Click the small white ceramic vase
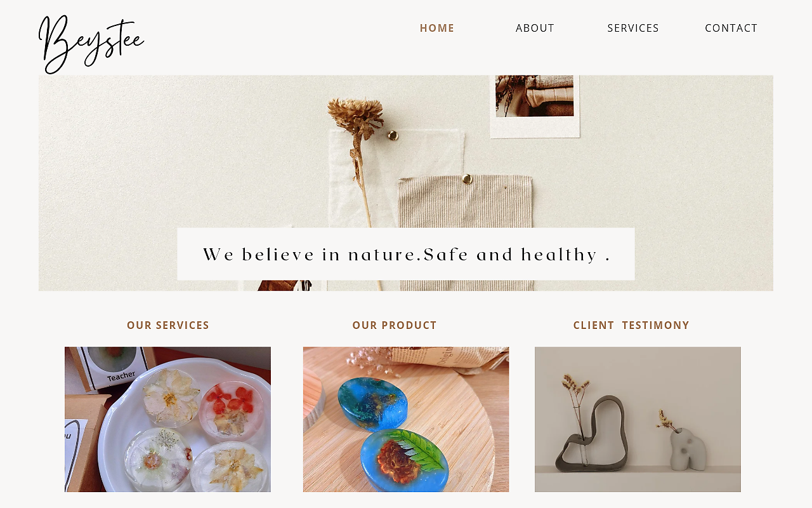Screen dimensions: 812x508 688,449
